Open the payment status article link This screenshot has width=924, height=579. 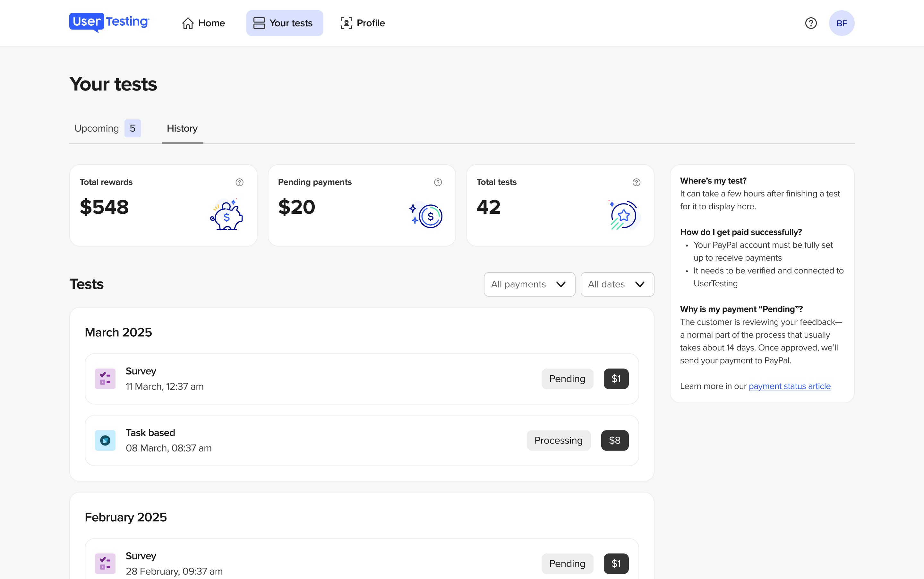coord(789,386)
